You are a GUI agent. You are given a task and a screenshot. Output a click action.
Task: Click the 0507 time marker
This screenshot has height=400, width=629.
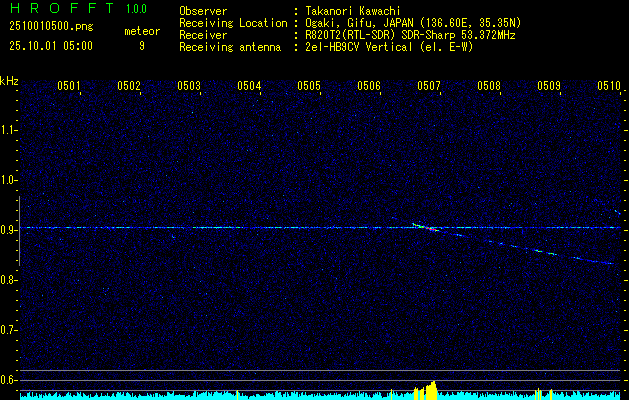click(429, 86)
